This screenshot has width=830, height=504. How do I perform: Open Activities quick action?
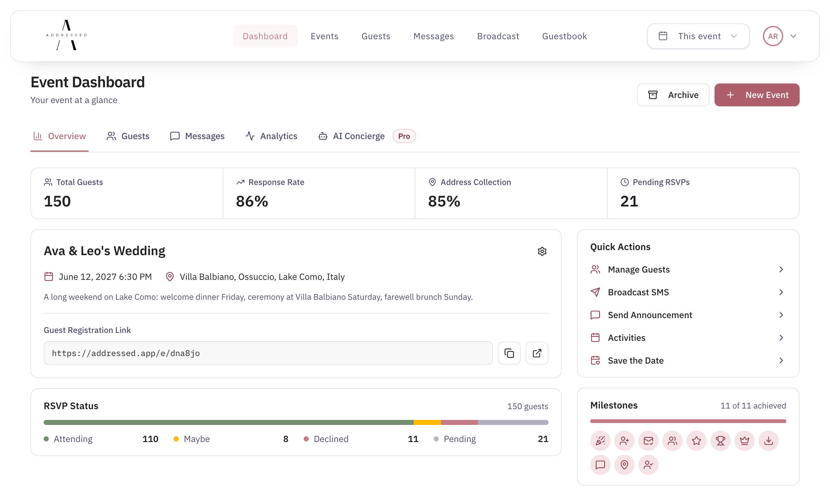688,337
